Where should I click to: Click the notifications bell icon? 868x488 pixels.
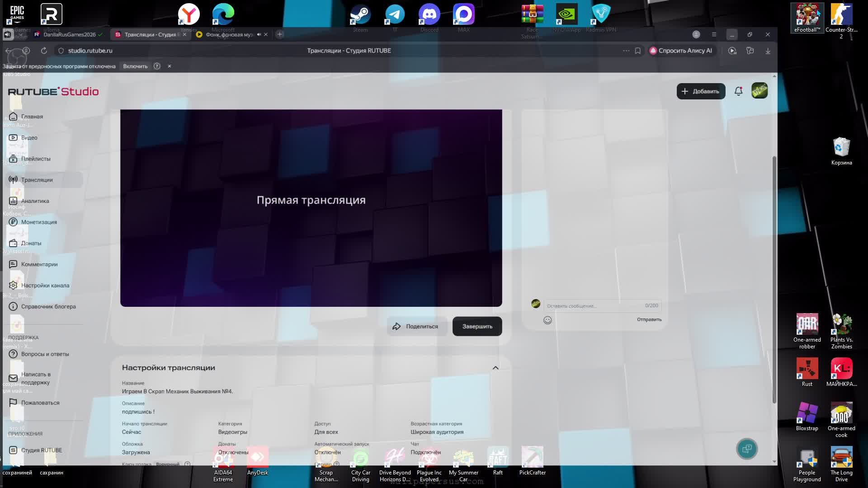click(x=738, y=91)
